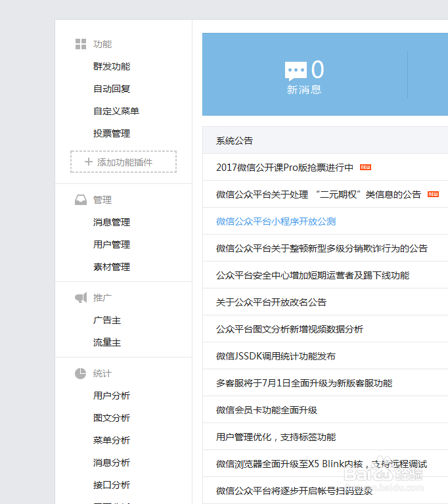
Task: Open 公众平台安全中心增加短期运营者 announcement
Action: (x=313, y=275)
